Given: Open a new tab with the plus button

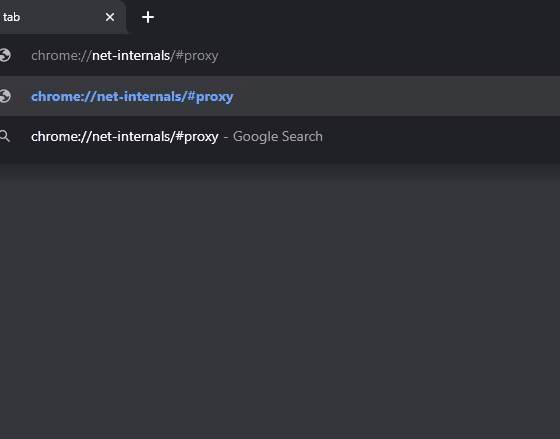Looking at the screenshot, I should point(148,17).
